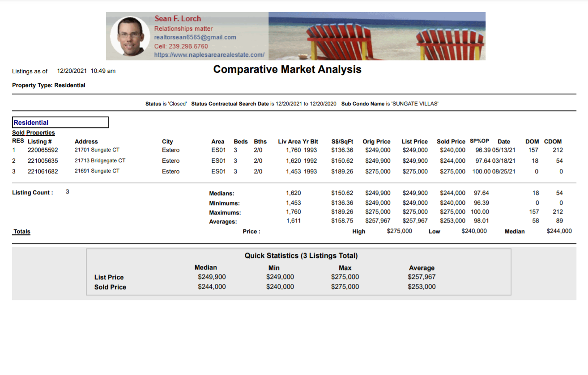588x375 pixels.
Task: Click the "Status is 'Closed'" search criterion
Action: pyautogui.click(x=166, y=104)
